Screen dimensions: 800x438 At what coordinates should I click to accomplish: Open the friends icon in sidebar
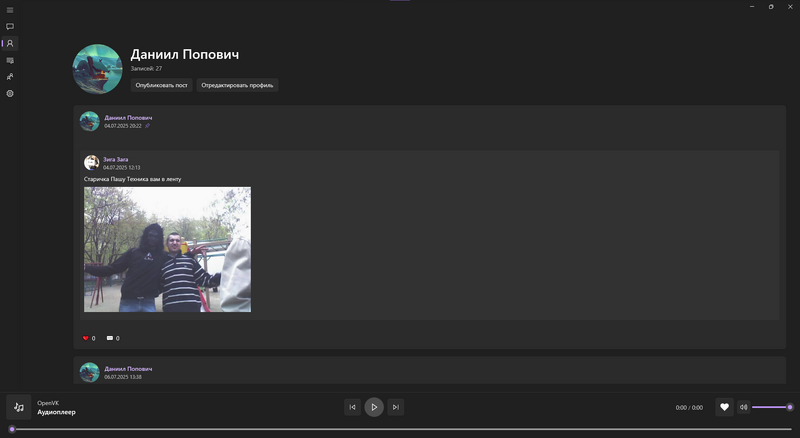(x=10, y=76)
